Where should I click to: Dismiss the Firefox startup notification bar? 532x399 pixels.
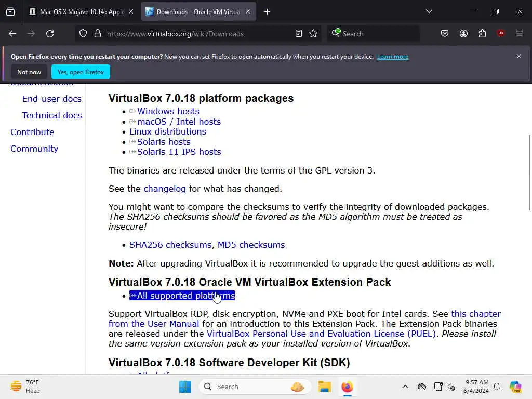click(519, 56)
